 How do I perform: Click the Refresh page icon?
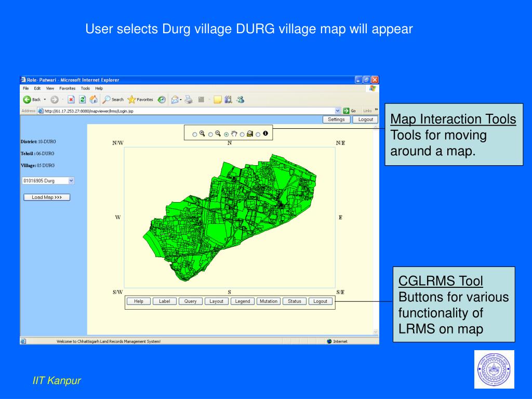tap(82, 99)
